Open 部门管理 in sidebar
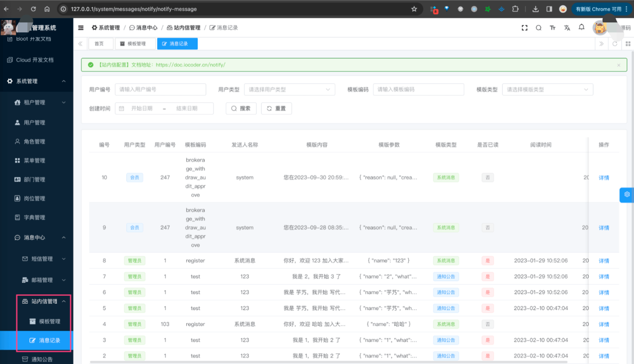 click(36, 180)
